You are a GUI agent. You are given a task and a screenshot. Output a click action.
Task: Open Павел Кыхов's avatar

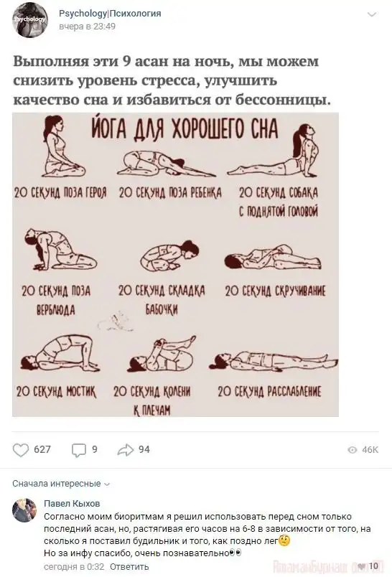coord(24,510)
